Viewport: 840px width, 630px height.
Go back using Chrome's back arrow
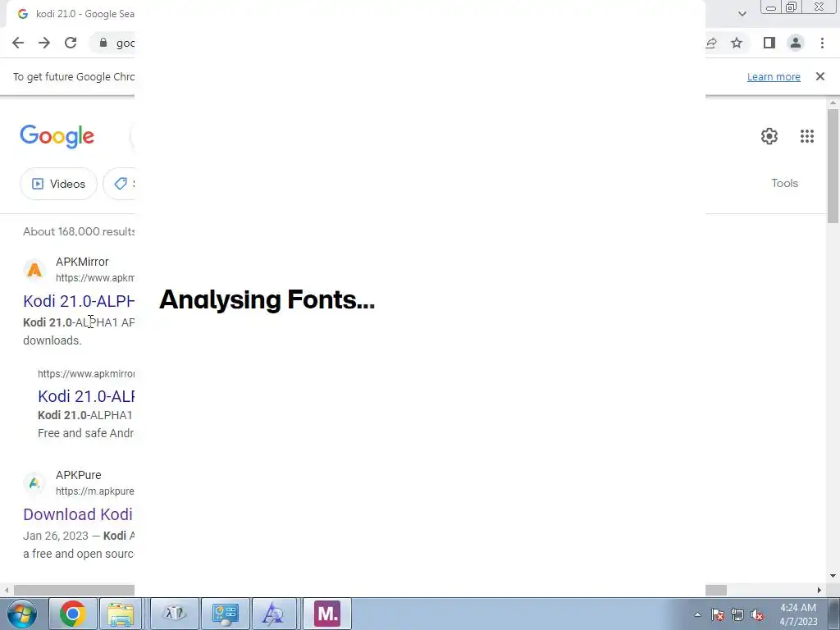18,43
